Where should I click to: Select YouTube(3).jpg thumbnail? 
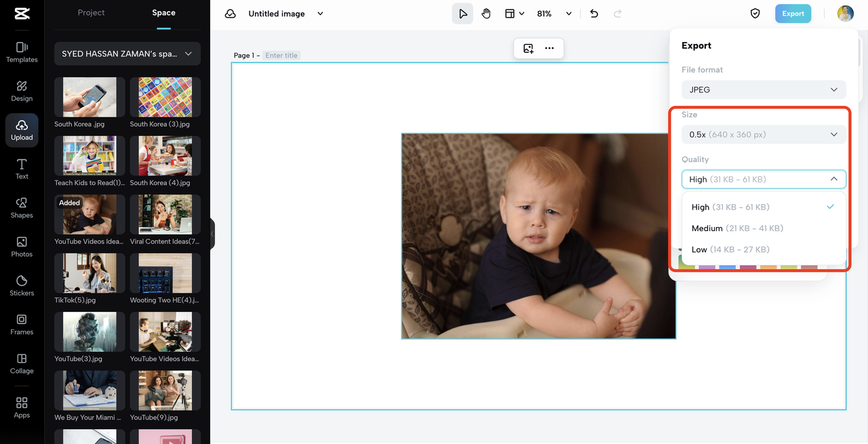pos(90,331)
